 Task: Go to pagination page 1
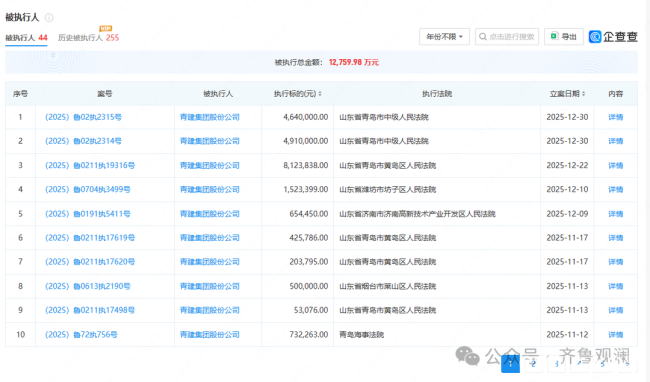(x=510, y=364)
